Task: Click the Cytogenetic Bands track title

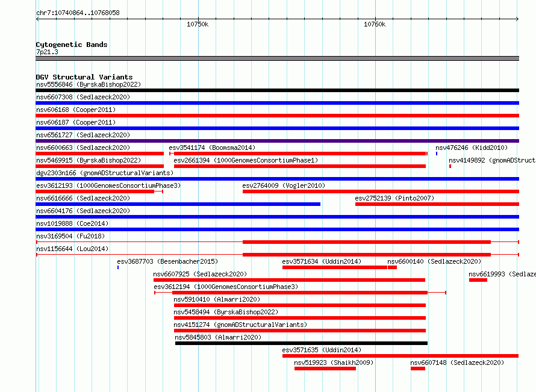Action: point(72,45)
